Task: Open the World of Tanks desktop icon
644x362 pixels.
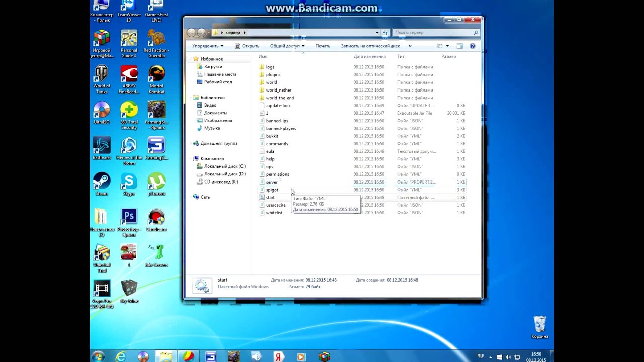Action: (102, 79)
